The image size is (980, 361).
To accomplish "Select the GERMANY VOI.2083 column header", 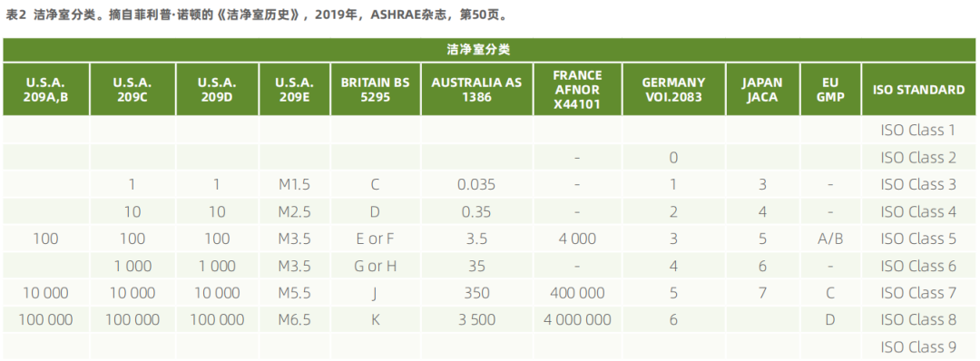I will click(x=673, y=89).
